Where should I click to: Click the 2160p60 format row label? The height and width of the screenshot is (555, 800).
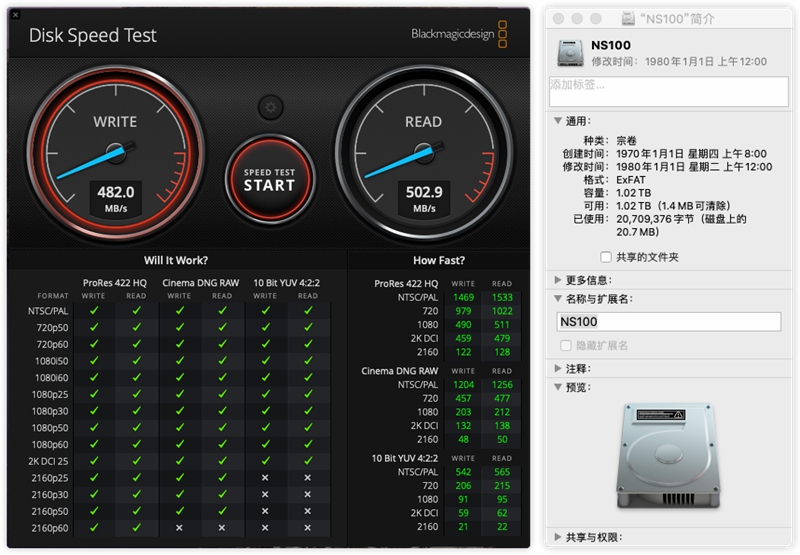[x=49, y=528]
